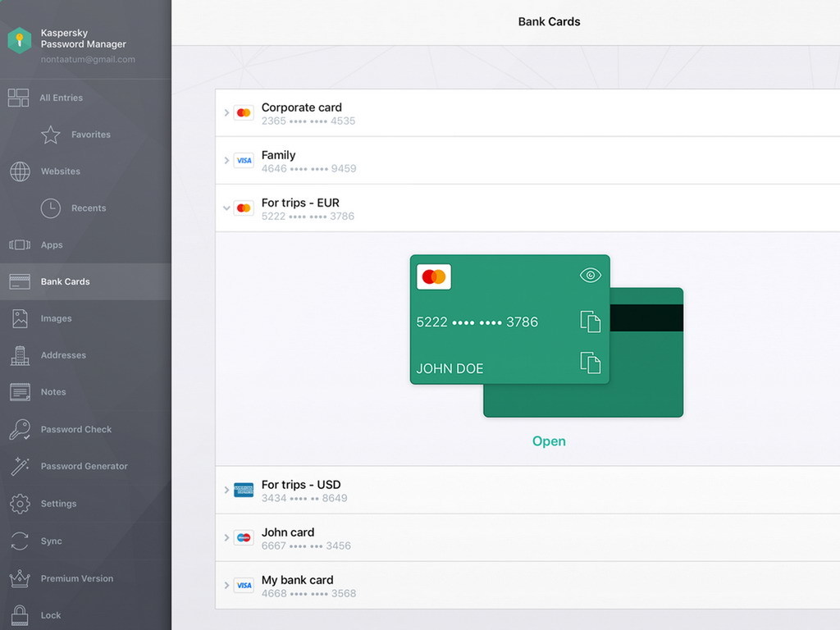Click the Kaspersky Password Manager hexagon logo

tap(20, 40)
